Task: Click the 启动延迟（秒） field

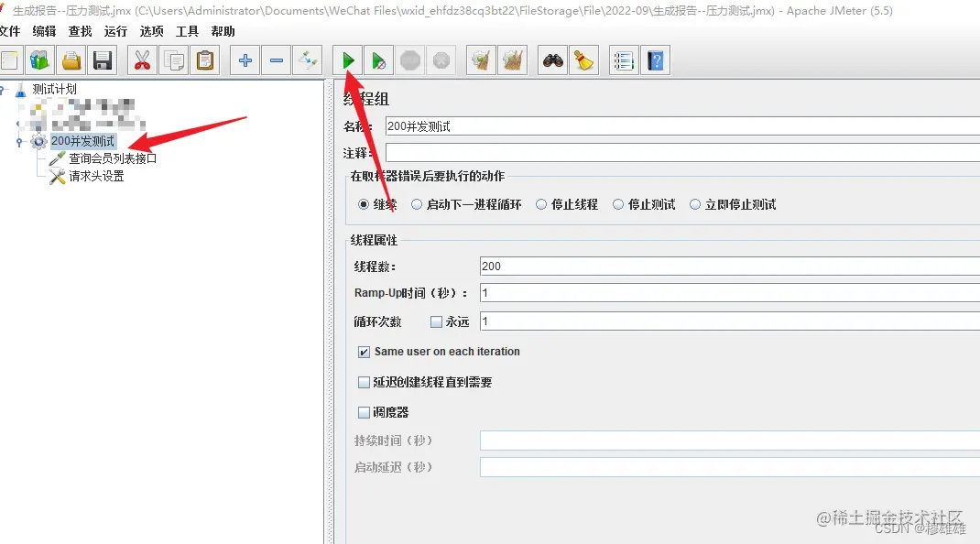Action: [730, 467]
